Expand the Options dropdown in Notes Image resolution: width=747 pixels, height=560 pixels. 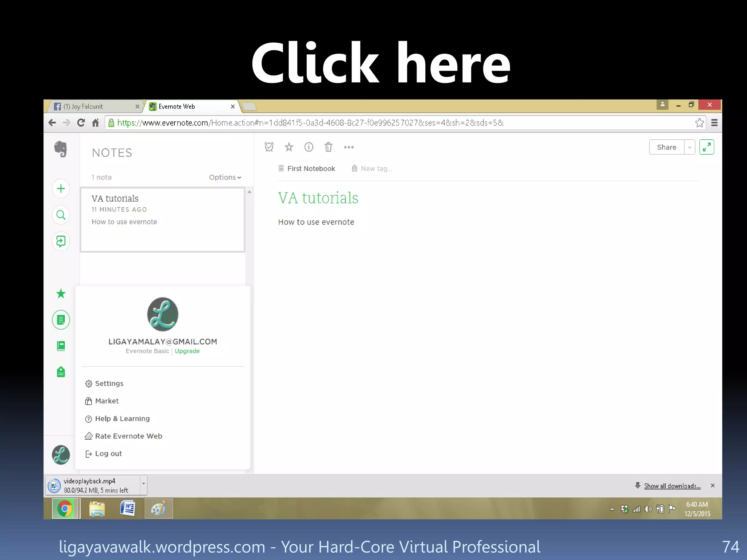(x=225, y=177)
